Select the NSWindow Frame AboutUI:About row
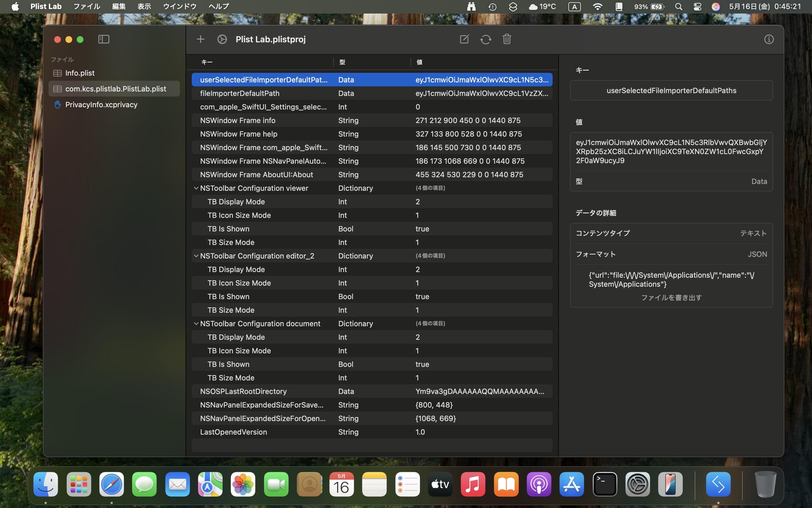Viewport: 812px width, 508px height. coord(372,174)
